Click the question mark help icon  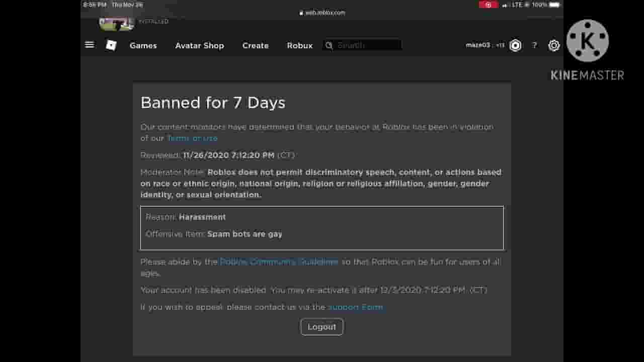pos(535,45)
